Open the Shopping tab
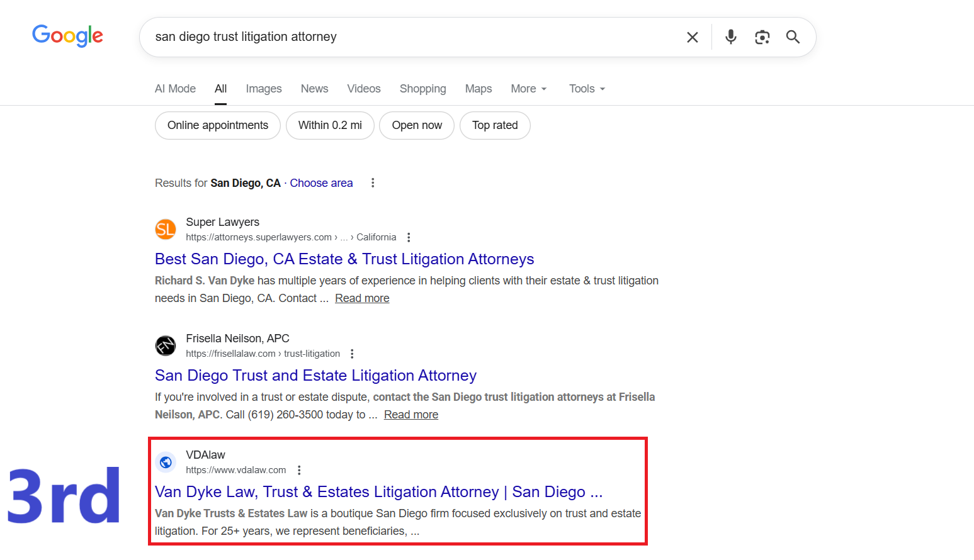Screen dimensions: 974x560 pyautogui.click(x=422, y=89)
